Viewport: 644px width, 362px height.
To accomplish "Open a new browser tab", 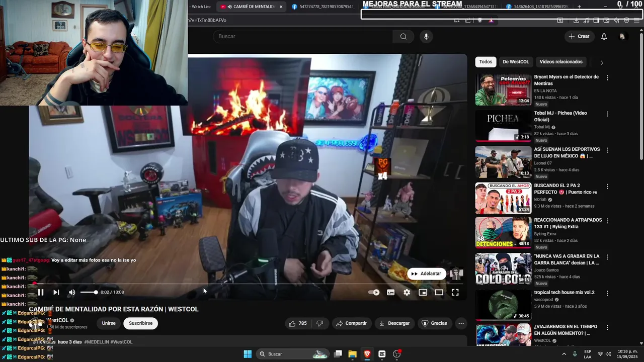I will click(x=579, y=7).
